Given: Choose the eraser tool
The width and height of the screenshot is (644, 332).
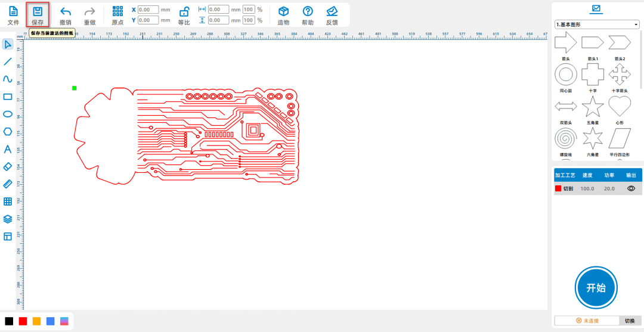Looking at the screenshot, I should (8, 166).
